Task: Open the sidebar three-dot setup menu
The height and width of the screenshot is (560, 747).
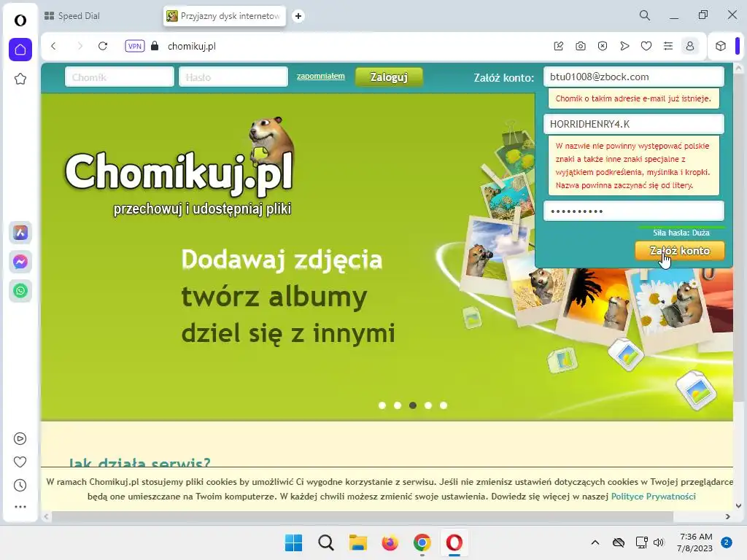Action: (x=20, y=507)
